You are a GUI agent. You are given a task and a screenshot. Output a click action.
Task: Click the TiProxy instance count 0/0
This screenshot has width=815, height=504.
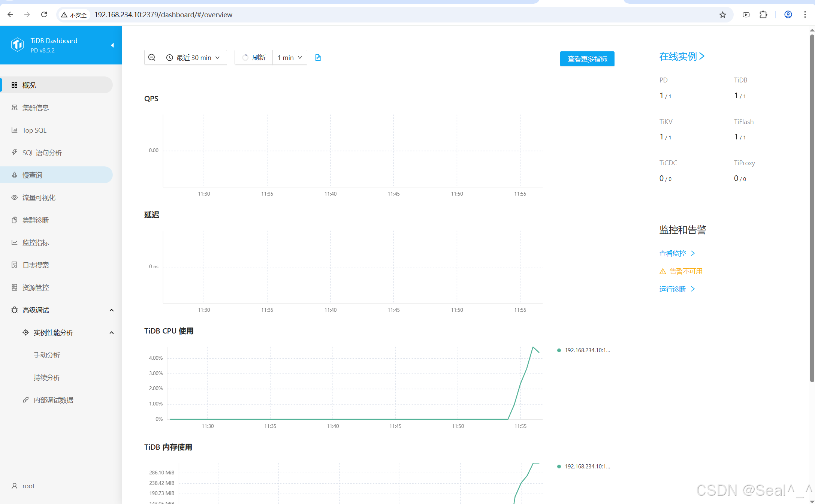click(x=740, y=179)
